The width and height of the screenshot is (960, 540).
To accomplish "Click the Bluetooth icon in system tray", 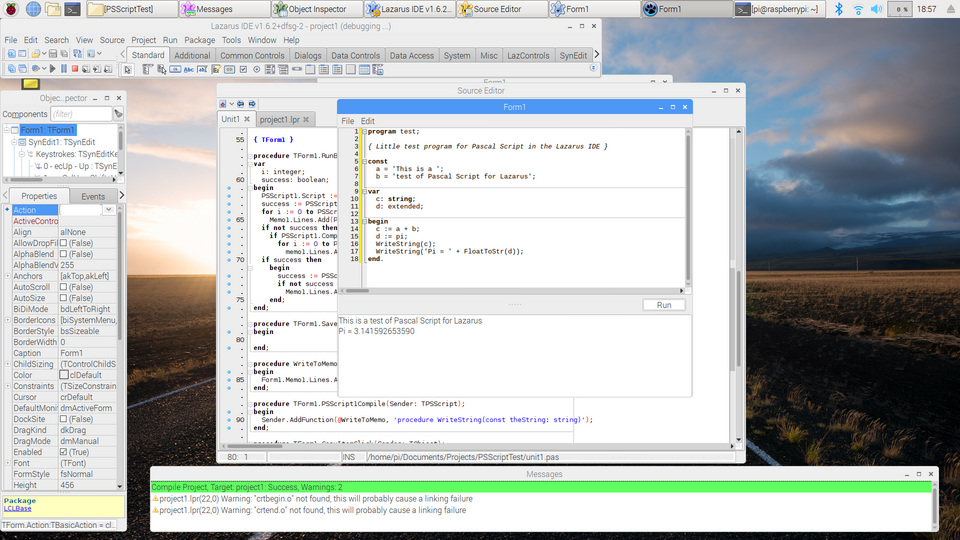I will [839, 9].
